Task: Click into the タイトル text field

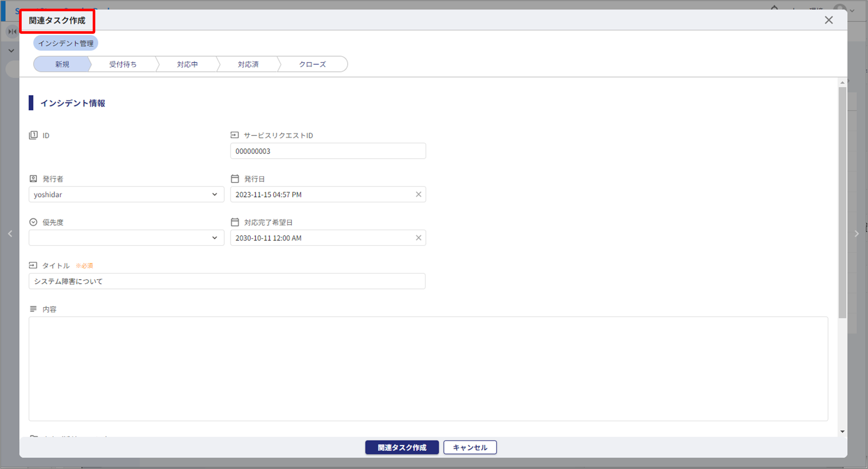Action: [227, 281]
